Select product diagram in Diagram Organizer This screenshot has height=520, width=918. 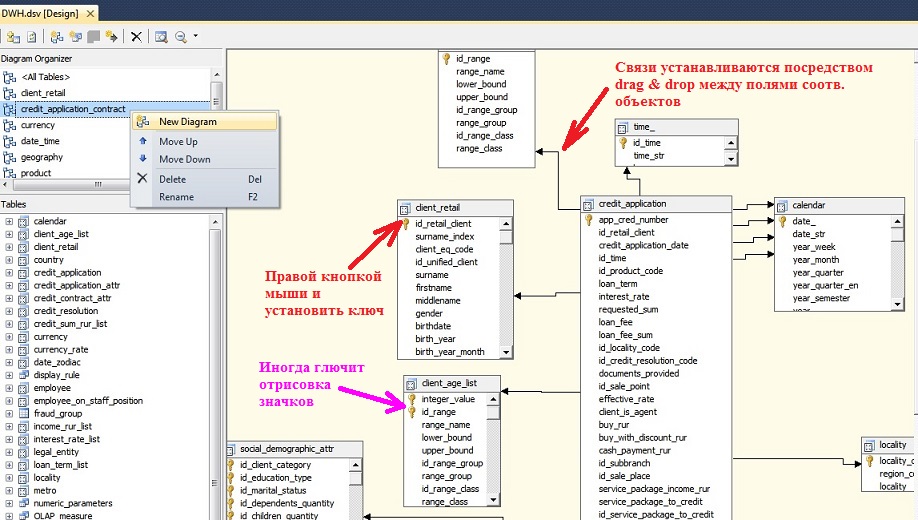36,173
